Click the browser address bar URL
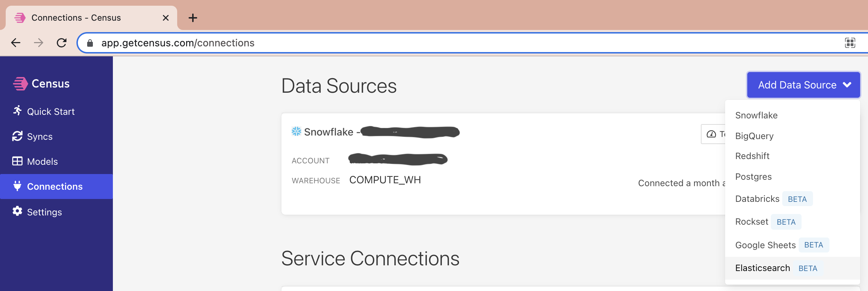Screen dimensions: 868x291 178,43
